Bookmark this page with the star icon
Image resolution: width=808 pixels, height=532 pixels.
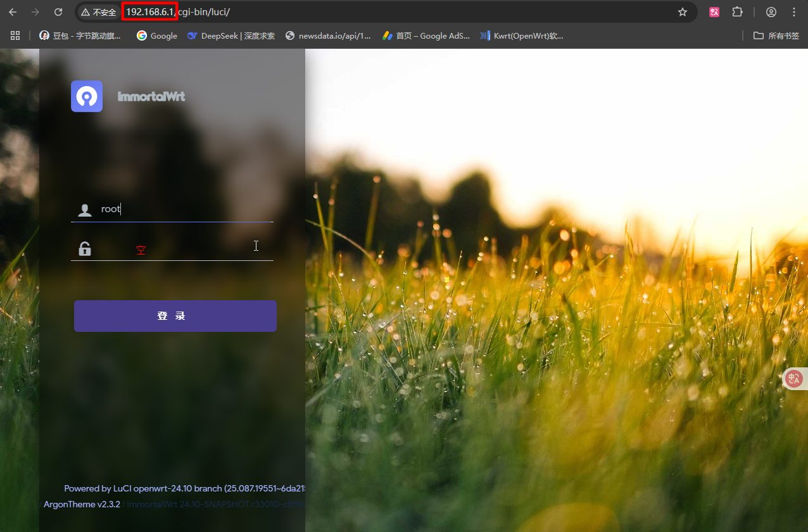pyautogui.click(x=682, y=12)
